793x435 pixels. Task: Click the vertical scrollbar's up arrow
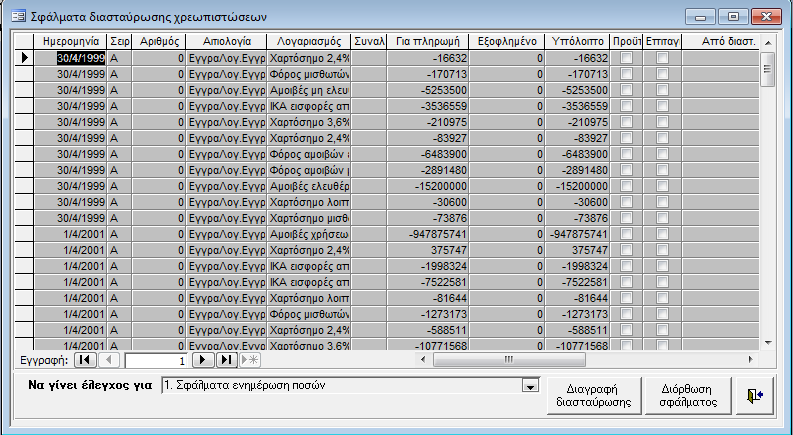(768, 42)
